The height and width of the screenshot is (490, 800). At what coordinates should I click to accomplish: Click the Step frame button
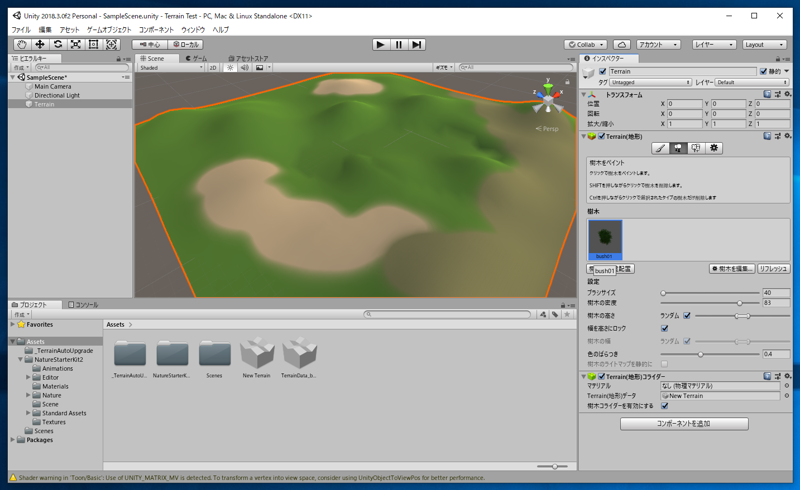[417, 44]
